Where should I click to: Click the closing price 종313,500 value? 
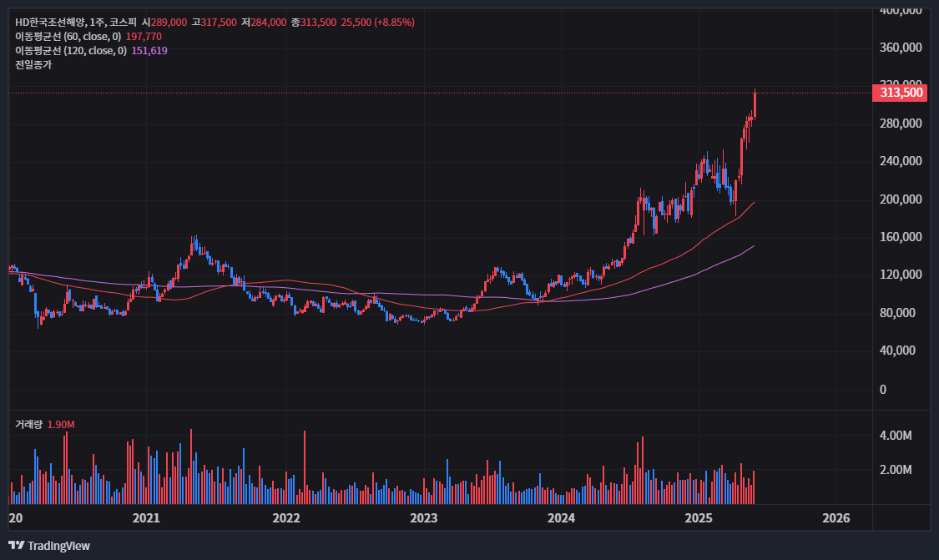click(314, 23)
